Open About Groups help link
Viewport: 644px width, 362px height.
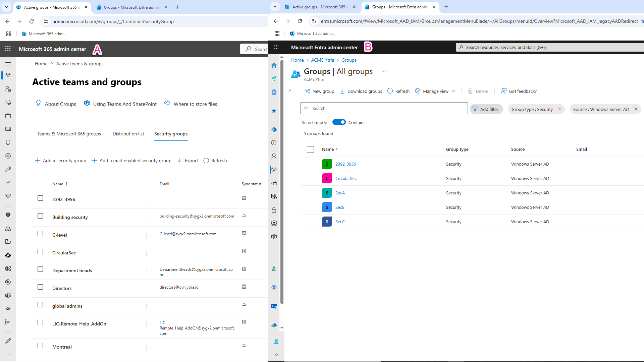56,104
